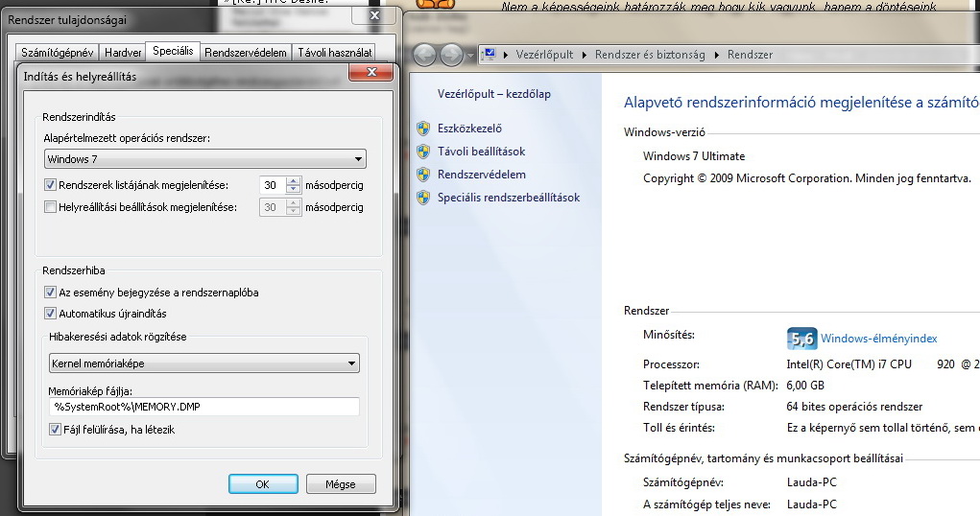Click Rendszer és biztonság in breadcrumb

[x=650, y=55]
